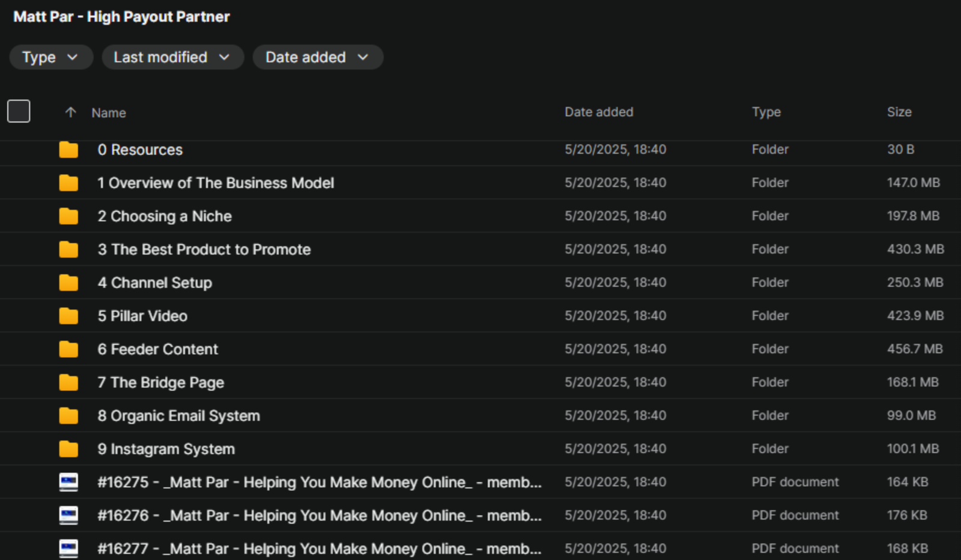Image resolution: width=961 pixels, height=560 pixels.
Task: Sort by the Size column header
Action: coord(899,112)
